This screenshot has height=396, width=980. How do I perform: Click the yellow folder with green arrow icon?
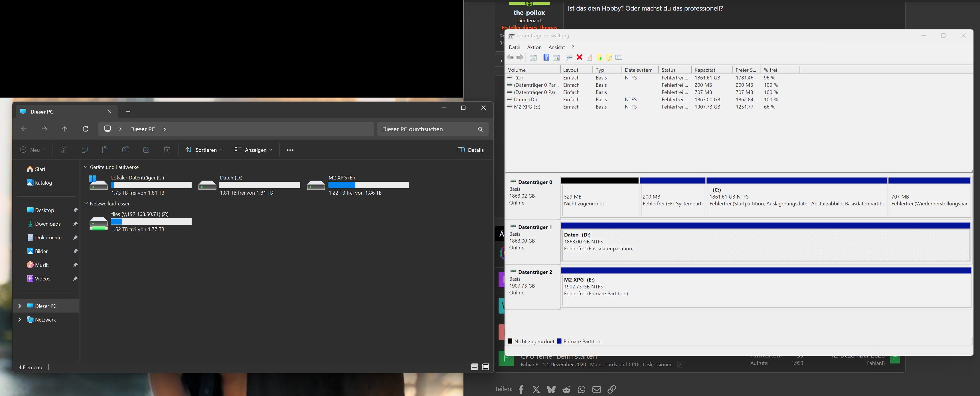click(x=600, y=57)
